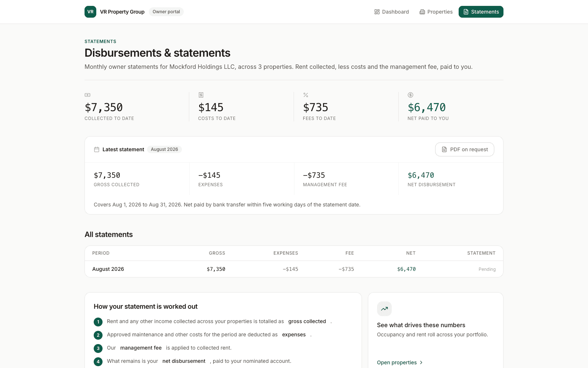The width and height of the screenshot is (588, 368).
Task: Click the PDF on request button
Action: (x=465, y=149)
